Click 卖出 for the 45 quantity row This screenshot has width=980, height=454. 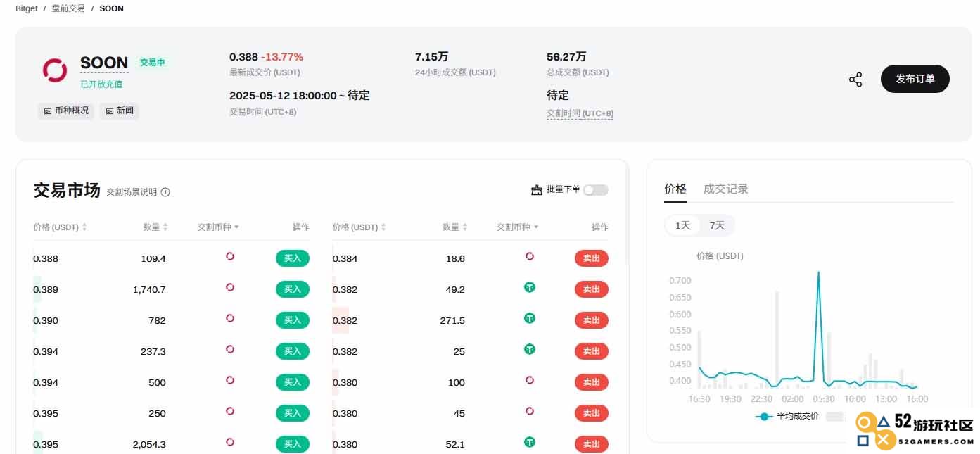[592, 413]
